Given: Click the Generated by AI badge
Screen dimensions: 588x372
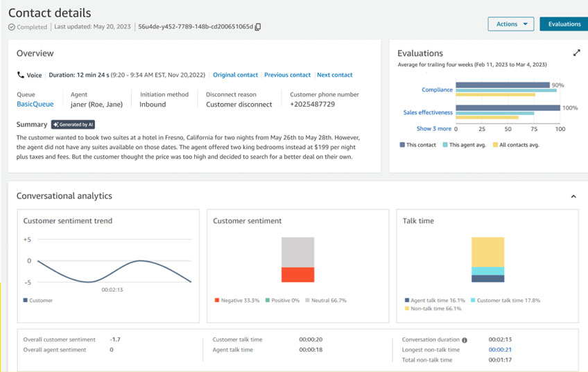Looking at the screenshot, I should [x=73, y=125].
